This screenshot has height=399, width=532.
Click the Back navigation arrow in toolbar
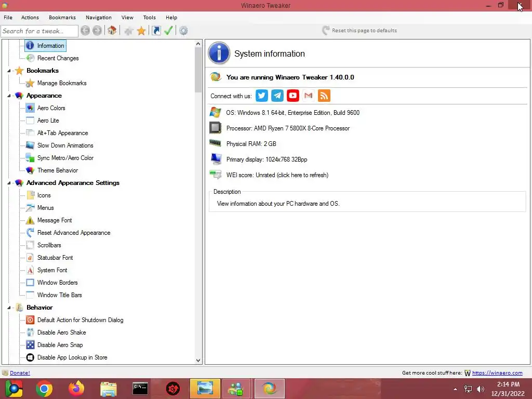[x=85, y=31]
